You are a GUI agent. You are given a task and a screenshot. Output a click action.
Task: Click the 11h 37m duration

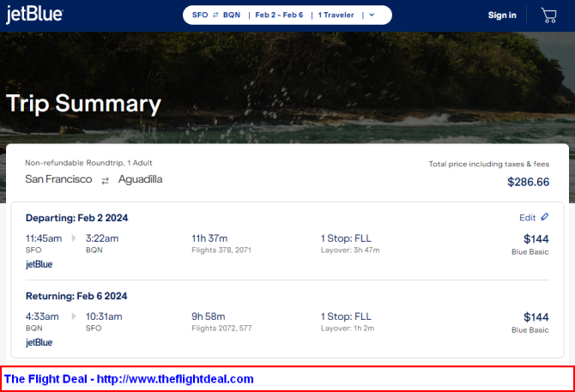[209, 238]
